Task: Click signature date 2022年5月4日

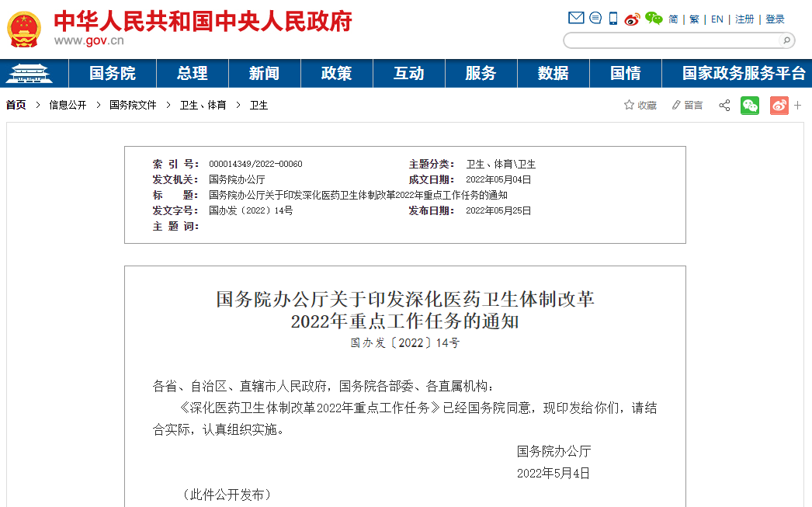Action: [x=553, y=474]
